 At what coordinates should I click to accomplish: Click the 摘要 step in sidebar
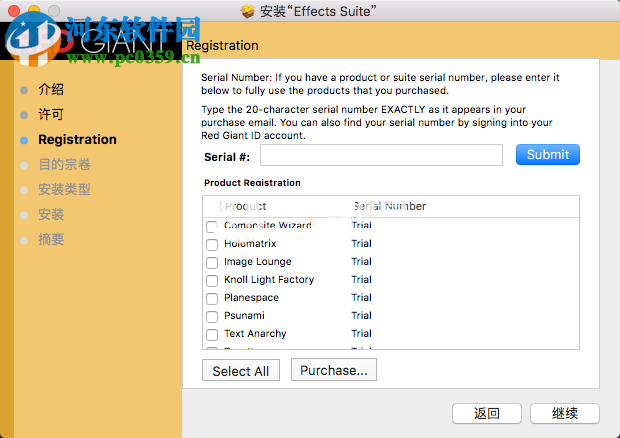[x=51, y=240]
